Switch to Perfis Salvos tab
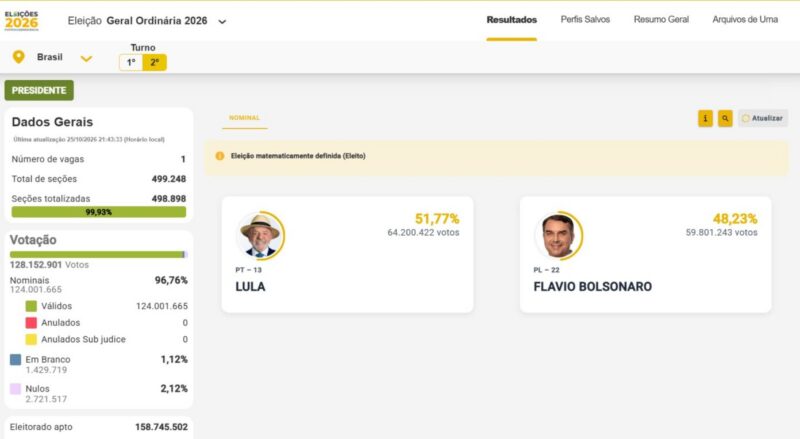800x439 pixels. pyautogui.click(x=585, y=19)
